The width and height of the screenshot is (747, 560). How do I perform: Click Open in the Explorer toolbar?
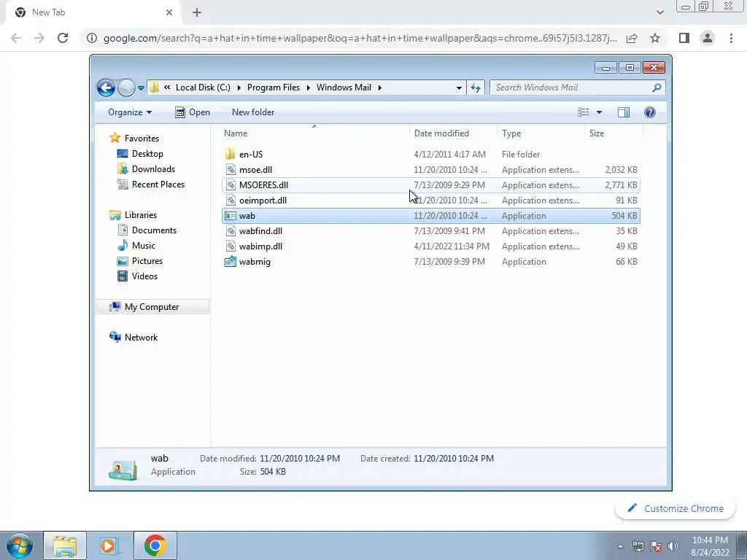pos(193,112)
